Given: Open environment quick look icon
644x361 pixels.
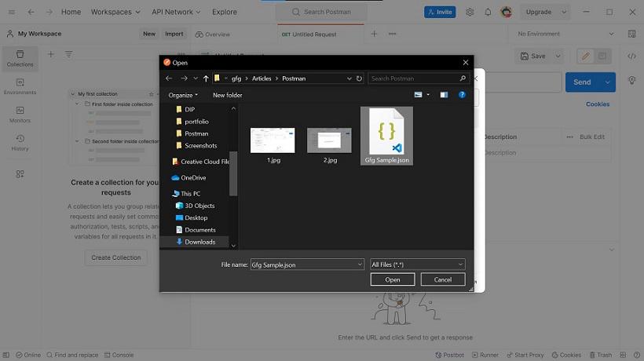Looking at the screenshot, I should click(x=631, y=34).
